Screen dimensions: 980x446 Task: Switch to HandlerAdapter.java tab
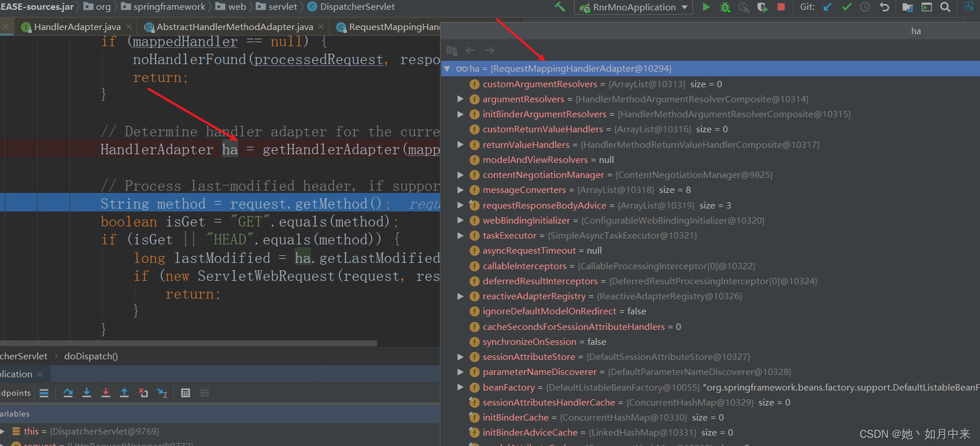coord(77,27)
